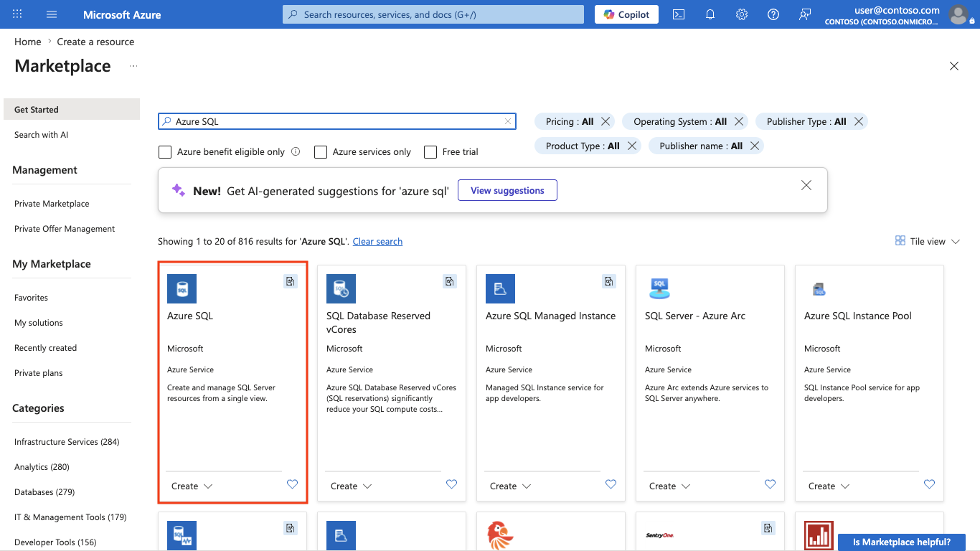This screenshot has height=551, width=980.
Task: Favorite Azure SQL Managed Instance tile
Action: pos(611,484)
